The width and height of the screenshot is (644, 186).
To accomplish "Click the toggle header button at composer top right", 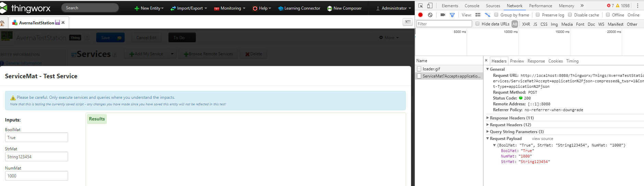I will click(x=407, y=22).
